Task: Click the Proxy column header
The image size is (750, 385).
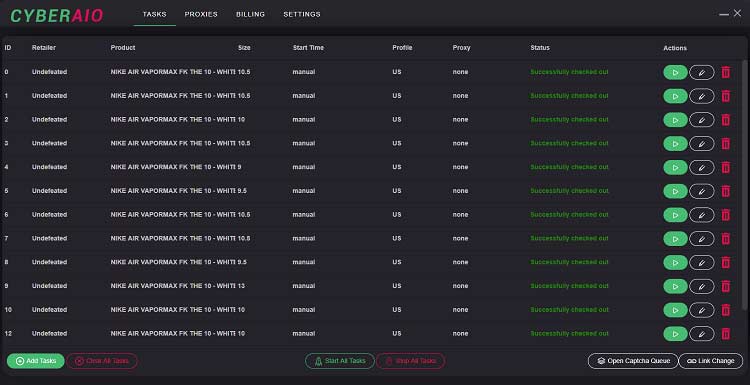Action: (x=462, y=48)
